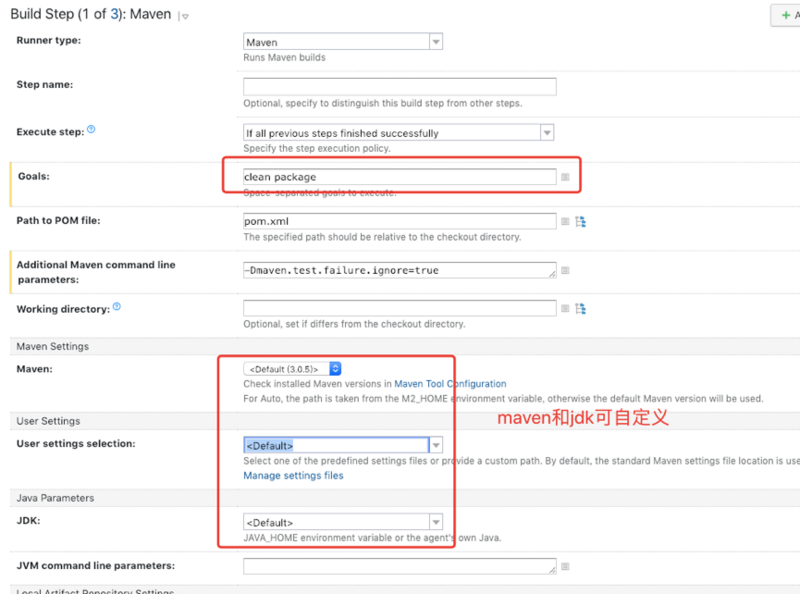The image size is (800, 594).
Task: Click the 'Runs Maven builds' description text
Action: coord(284,58)
